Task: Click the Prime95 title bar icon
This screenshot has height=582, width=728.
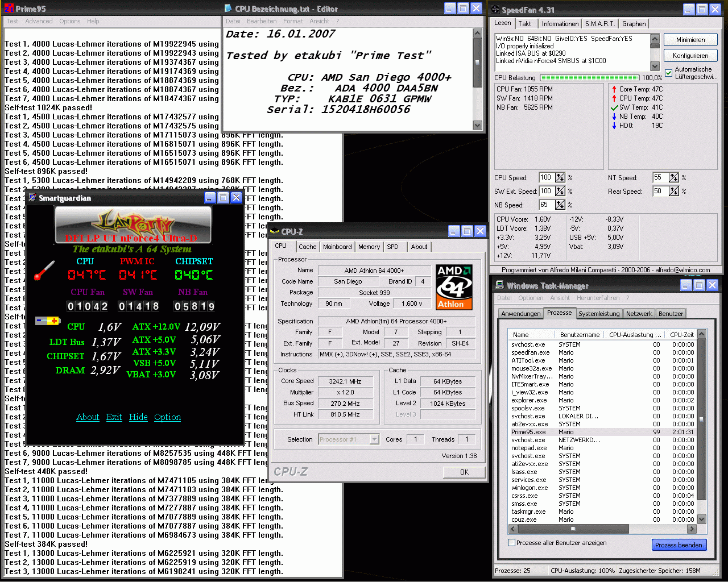Action: [x=9, y=9]
